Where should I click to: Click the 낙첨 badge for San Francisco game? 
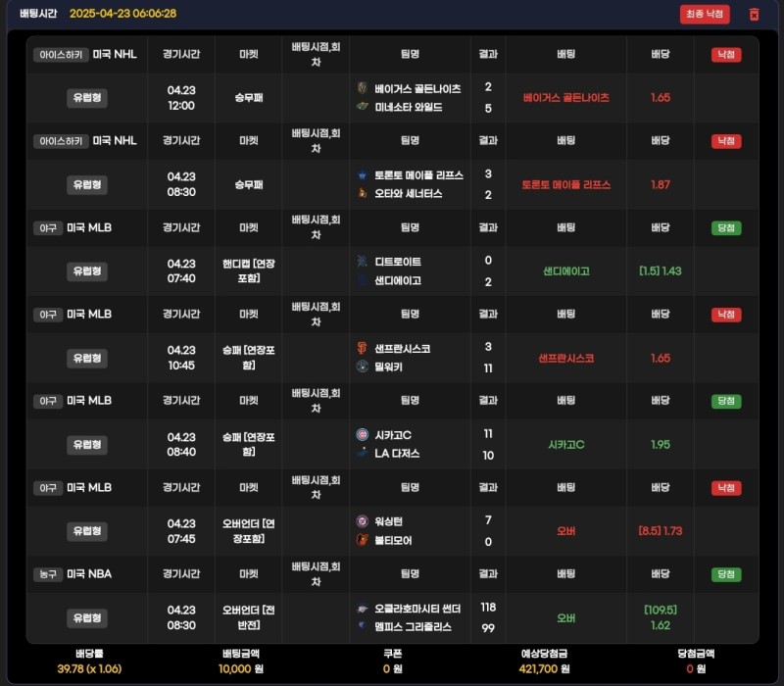[726, 315]
